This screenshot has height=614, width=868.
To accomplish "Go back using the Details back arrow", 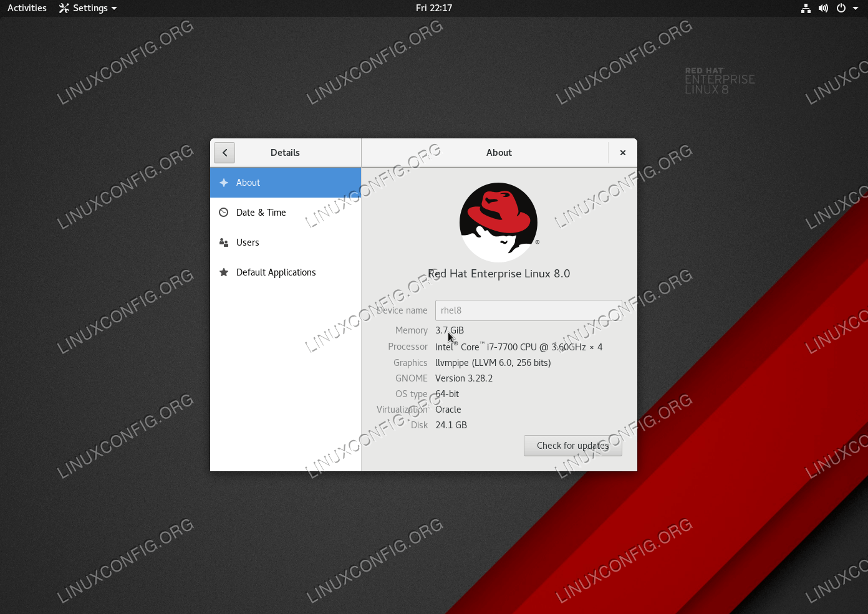I will pos(224,153).
